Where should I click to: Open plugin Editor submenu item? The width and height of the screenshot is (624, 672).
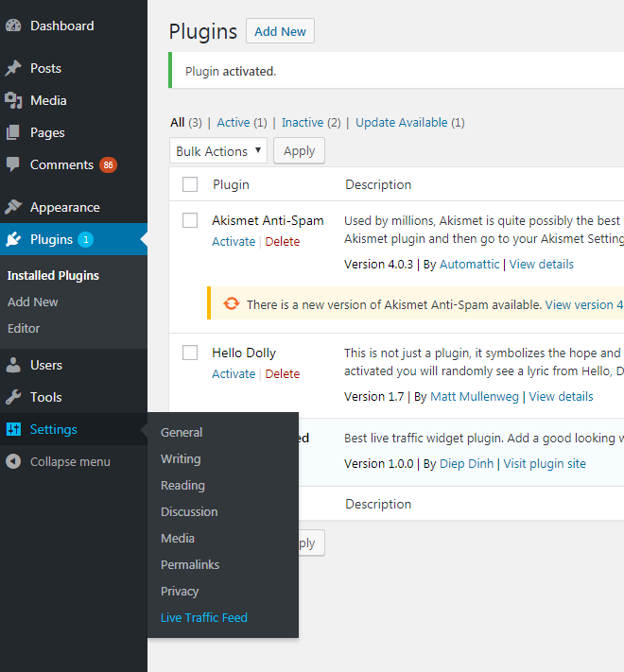click(24, 328)
